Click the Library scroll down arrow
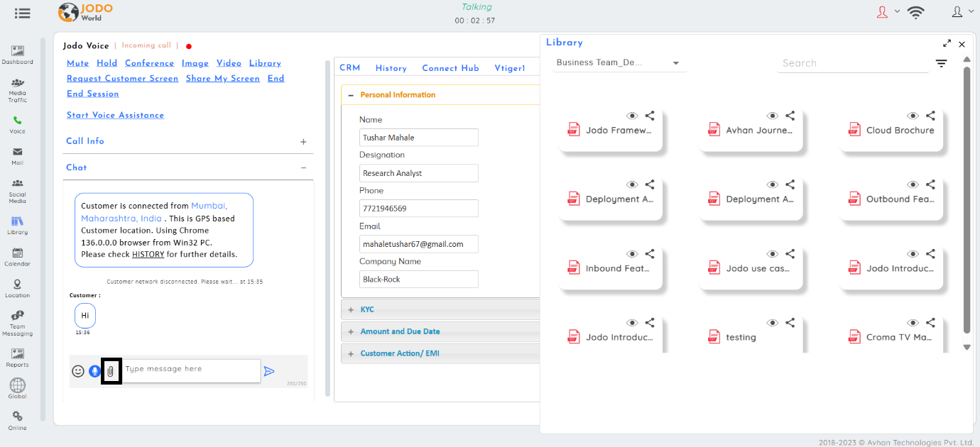 [967, 347]
